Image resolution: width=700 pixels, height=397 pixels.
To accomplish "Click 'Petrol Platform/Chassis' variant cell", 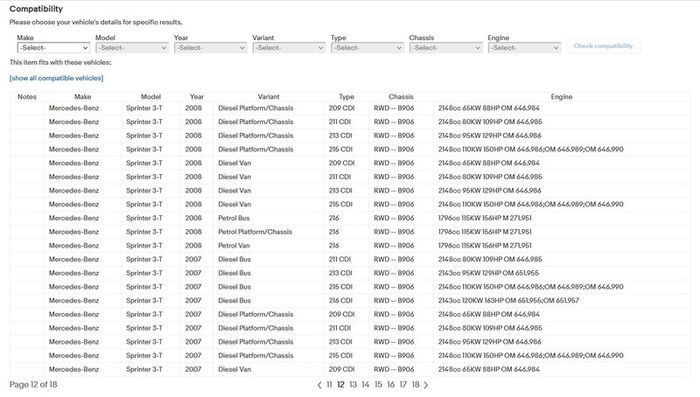I will 255,232.
